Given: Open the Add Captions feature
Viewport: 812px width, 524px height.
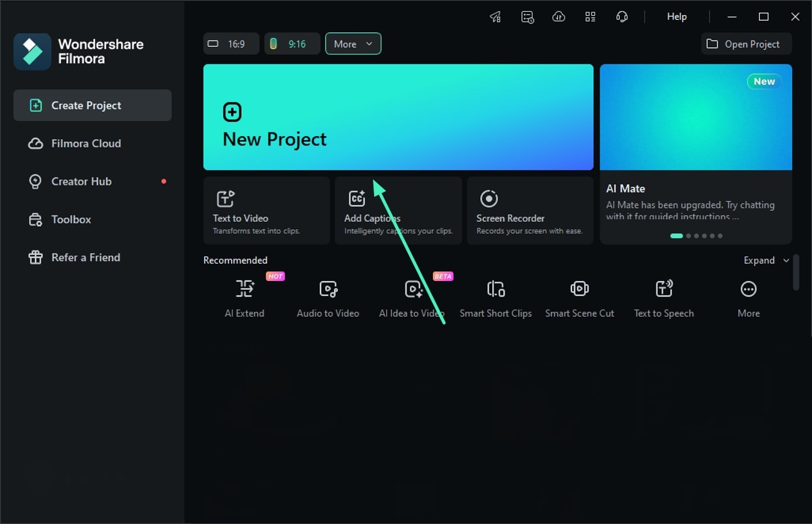Looking at the screenshot, I should click(x=398, y=210).
